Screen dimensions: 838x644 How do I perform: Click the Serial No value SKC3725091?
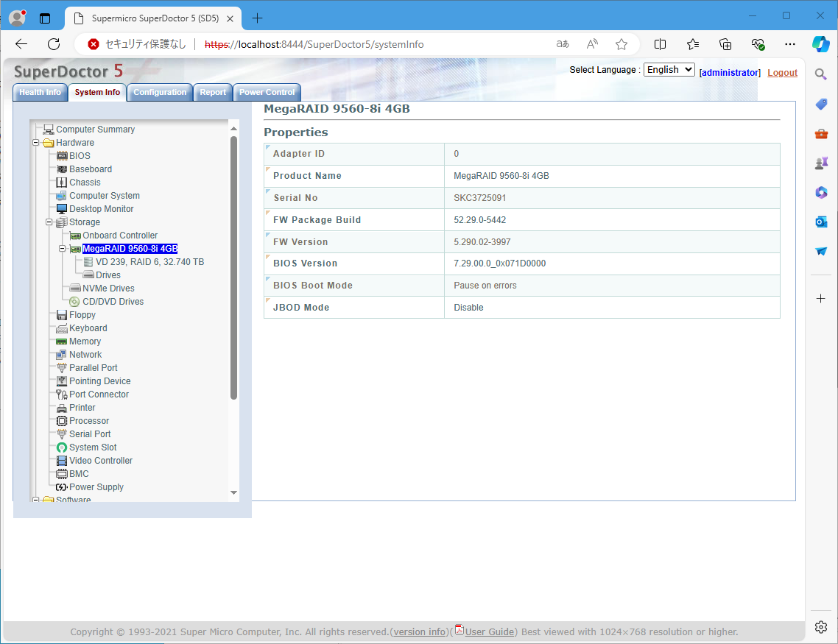480,198
